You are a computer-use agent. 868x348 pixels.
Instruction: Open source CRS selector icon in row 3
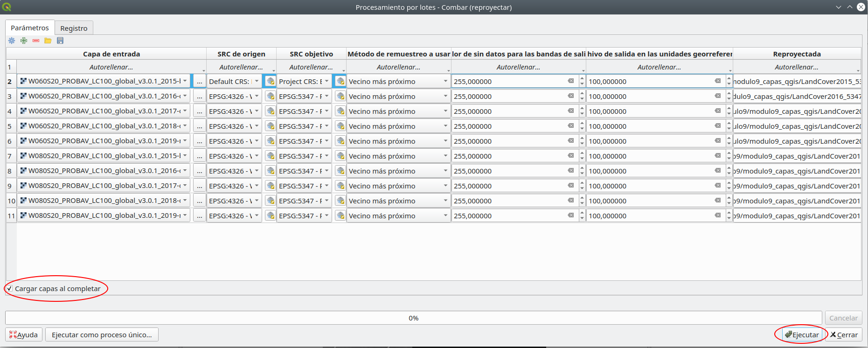(x=270, y=96)
